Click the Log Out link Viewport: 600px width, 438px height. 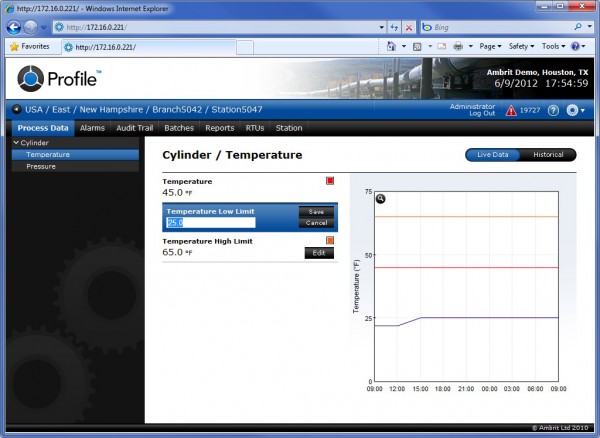[482, 114]
